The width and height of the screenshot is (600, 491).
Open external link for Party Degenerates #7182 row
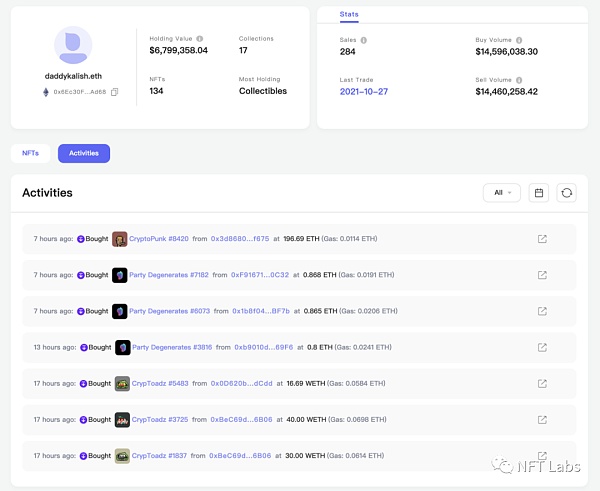pos(542,275)
